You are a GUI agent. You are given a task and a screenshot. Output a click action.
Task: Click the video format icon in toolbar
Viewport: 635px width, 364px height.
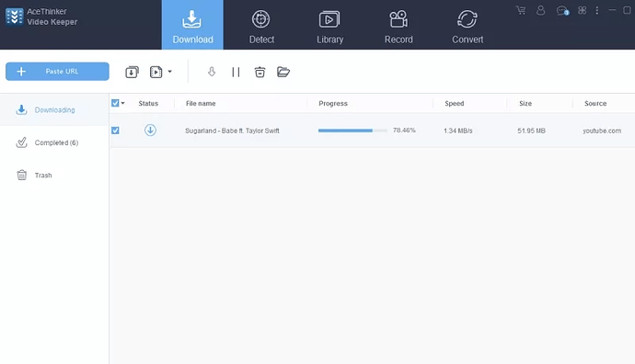coord(156,72)
